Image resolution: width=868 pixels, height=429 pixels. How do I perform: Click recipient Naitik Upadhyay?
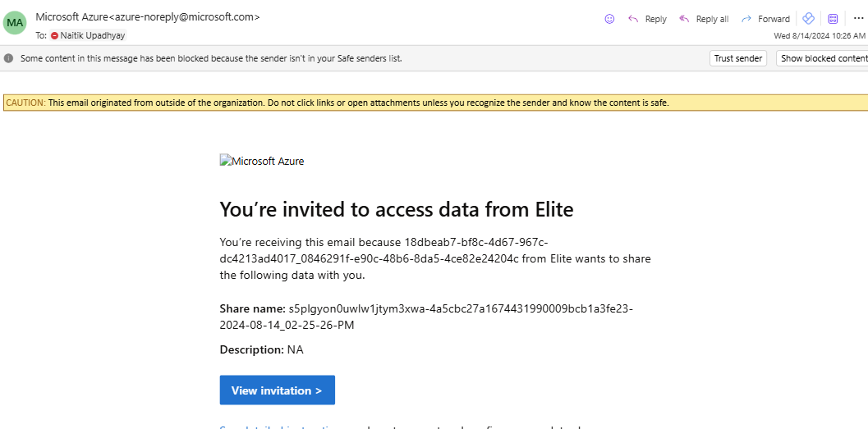point(93,35)
